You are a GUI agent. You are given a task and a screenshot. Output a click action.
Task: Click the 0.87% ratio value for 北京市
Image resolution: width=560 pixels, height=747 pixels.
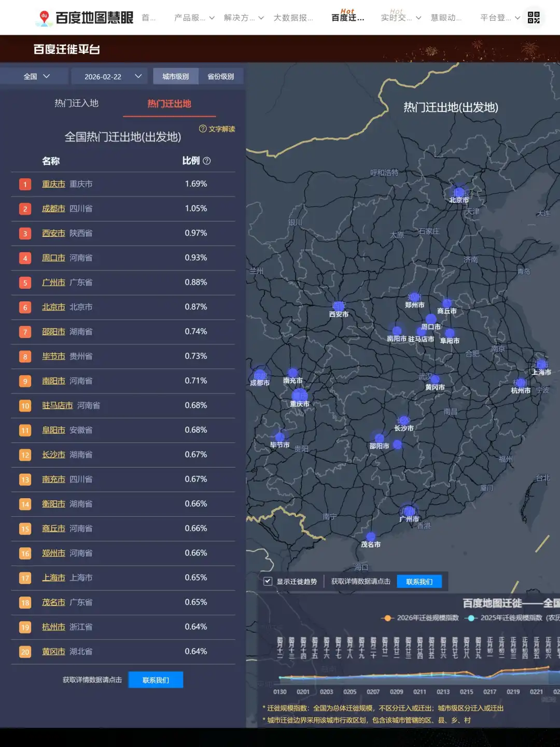click(x=196, y=307)
